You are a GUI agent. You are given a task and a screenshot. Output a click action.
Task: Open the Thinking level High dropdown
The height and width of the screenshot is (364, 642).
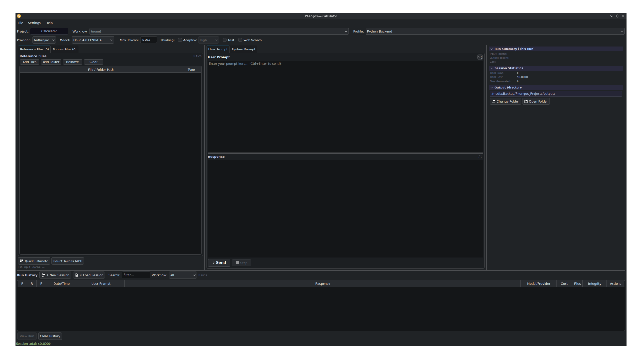(208, 40)
